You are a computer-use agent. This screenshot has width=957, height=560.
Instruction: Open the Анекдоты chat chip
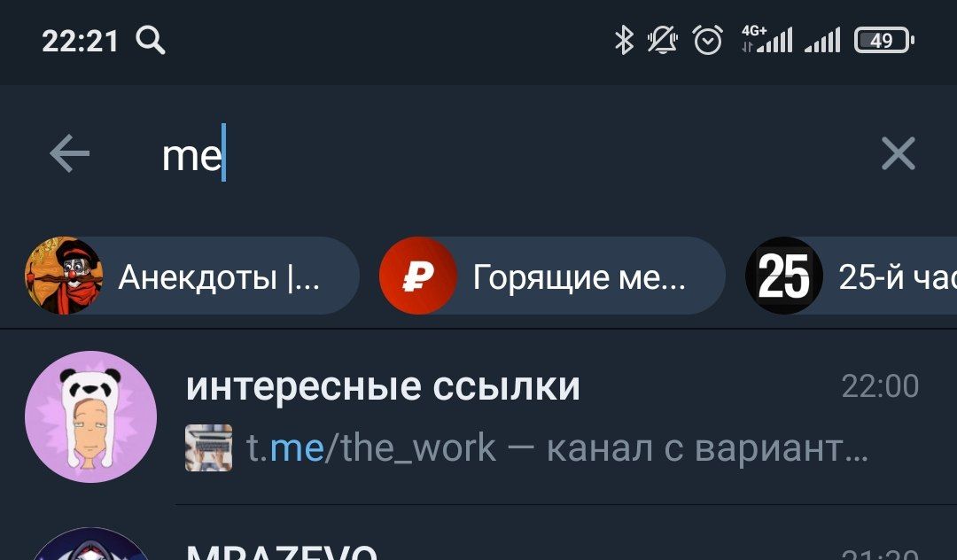coord(191,276)
